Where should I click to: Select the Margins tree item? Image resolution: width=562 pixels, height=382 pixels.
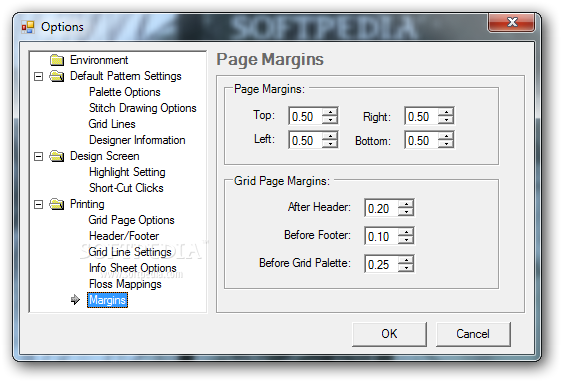[108, 300]
